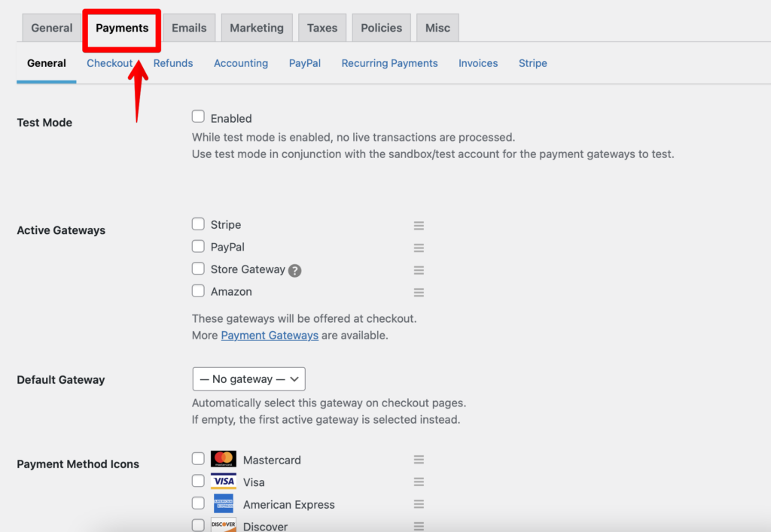
Task: Open the Default Gateway dropdown
Action: [248, 379]
